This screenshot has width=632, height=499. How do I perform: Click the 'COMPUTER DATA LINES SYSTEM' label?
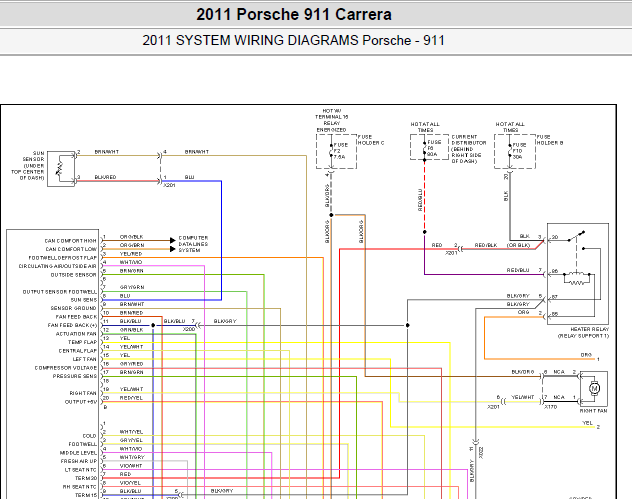pos(193,244)
